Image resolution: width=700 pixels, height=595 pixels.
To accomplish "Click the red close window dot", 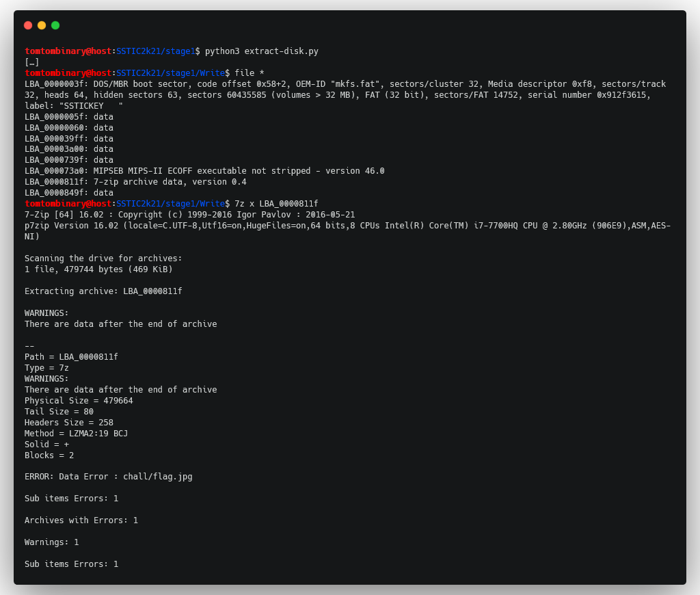I will point(28,25).
